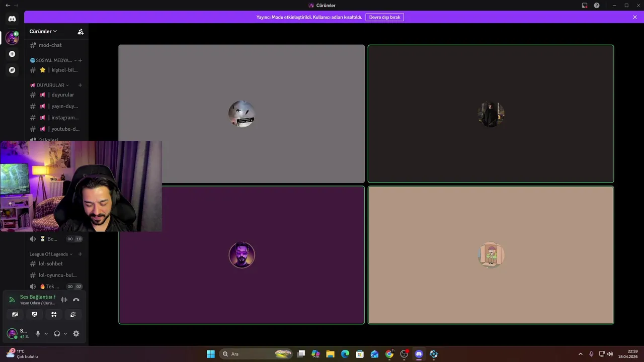Open the Cürümler server name dropdown
This screenshot has height=362, width=644.
point(43,31)
